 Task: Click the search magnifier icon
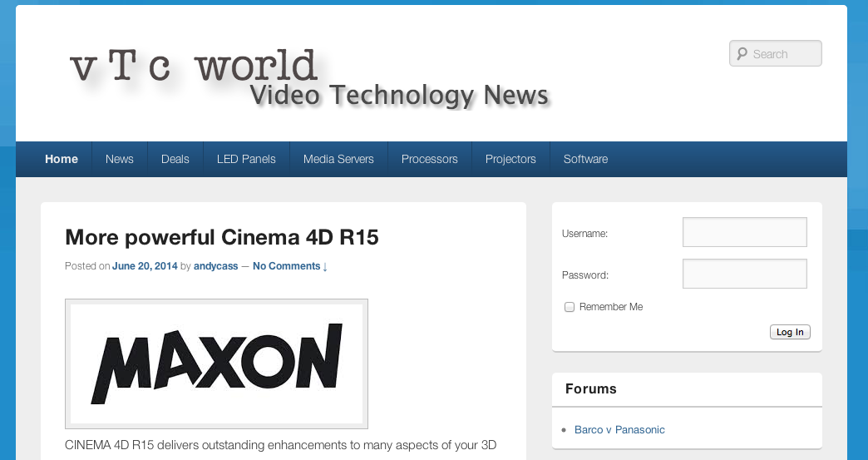coord(742,54)
